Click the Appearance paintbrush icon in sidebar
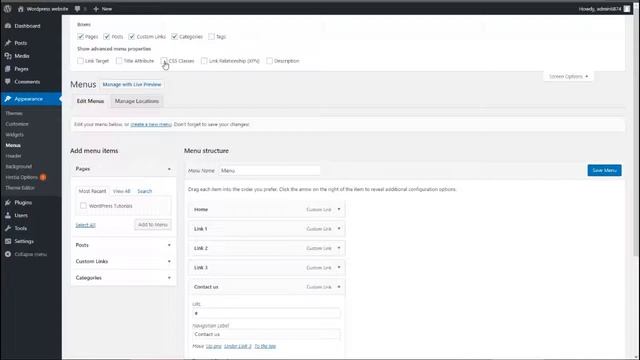 tap(8, 99)
